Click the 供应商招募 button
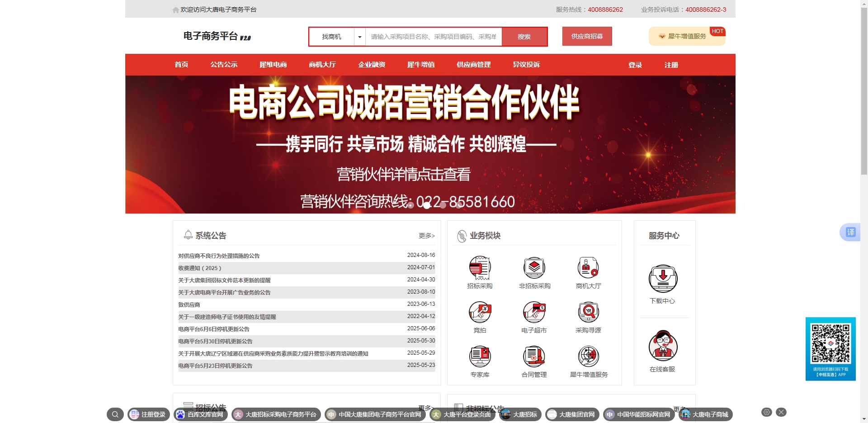This screenshot has width=868, height=423. (587, 36)
